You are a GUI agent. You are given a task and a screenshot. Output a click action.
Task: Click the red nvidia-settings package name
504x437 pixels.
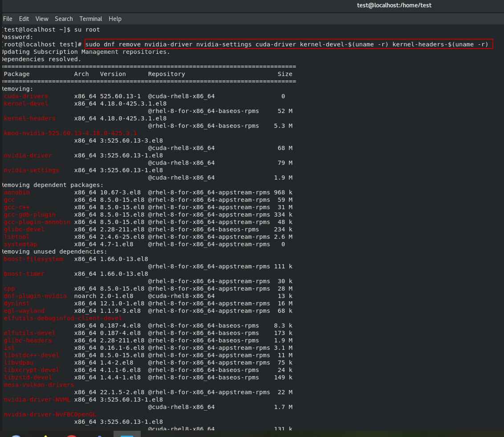coord(32,170)
